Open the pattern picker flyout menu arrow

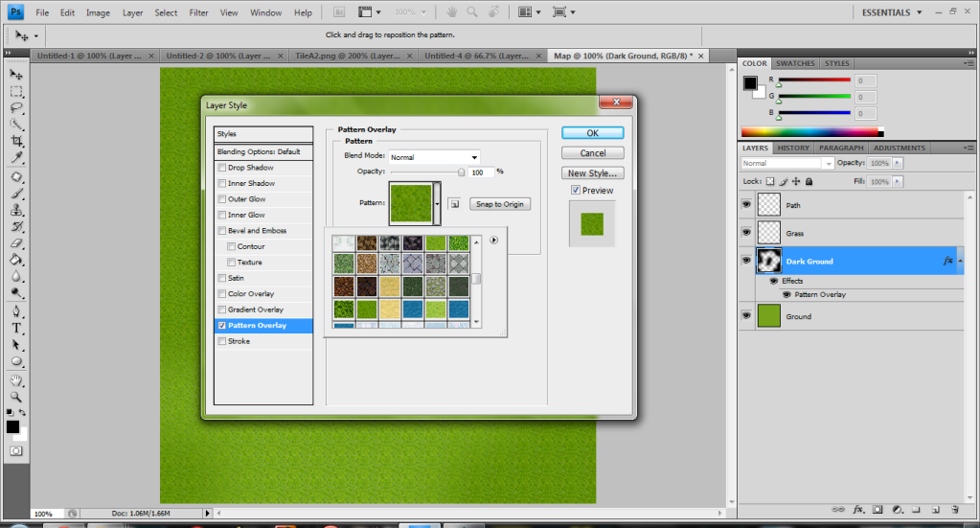pos(493,240)
